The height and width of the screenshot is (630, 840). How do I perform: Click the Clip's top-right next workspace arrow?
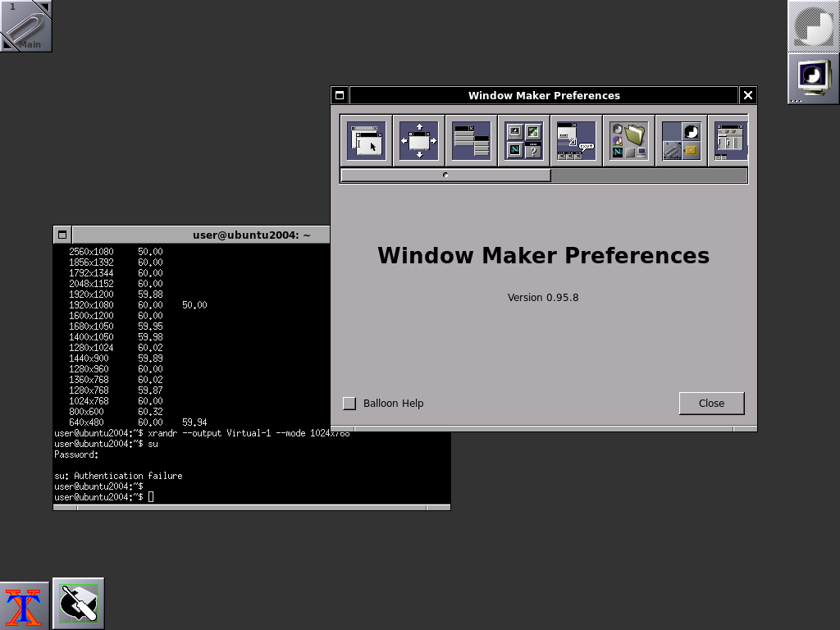click(x=44, y=7)
